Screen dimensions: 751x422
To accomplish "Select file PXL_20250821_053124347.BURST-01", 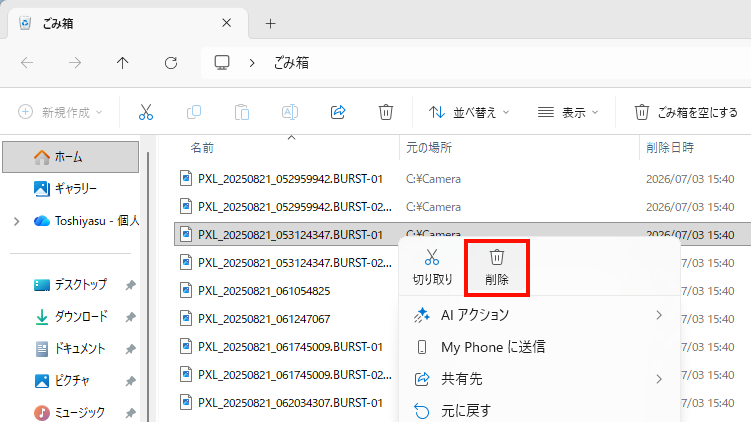I will [290, 235].
